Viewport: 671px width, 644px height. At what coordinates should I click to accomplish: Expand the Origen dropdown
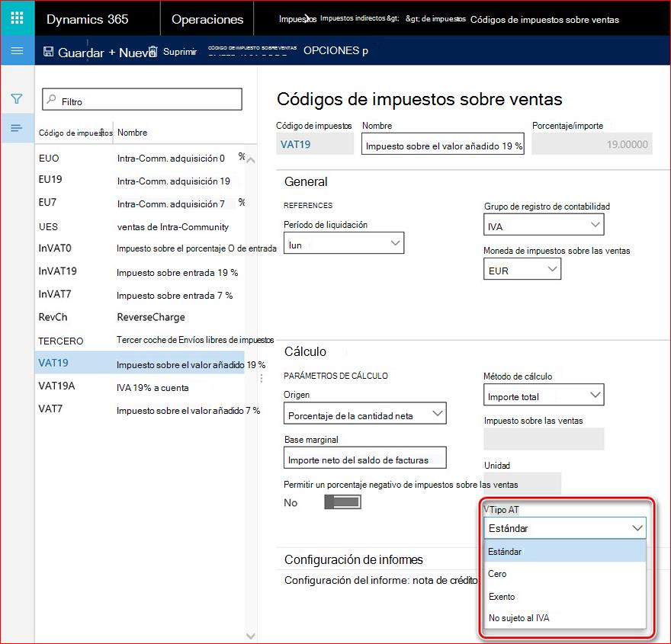click(364, 414)
